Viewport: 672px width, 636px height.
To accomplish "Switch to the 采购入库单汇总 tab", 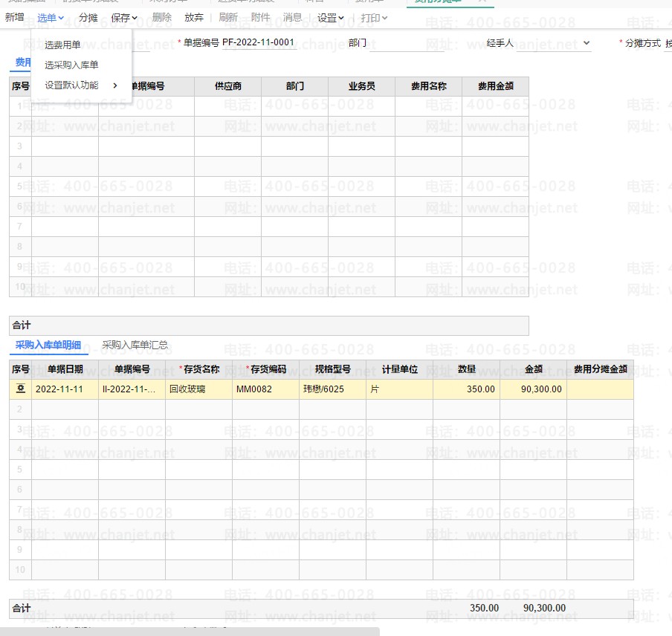I will 135,345.
